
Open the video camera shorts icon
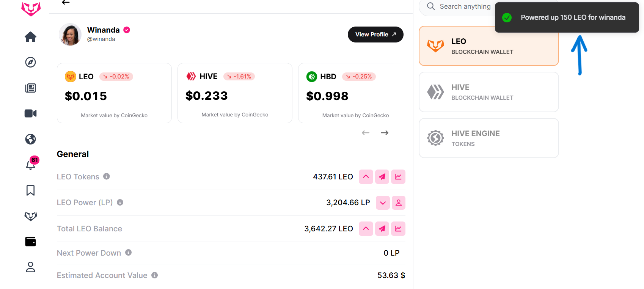pos(30,113)
